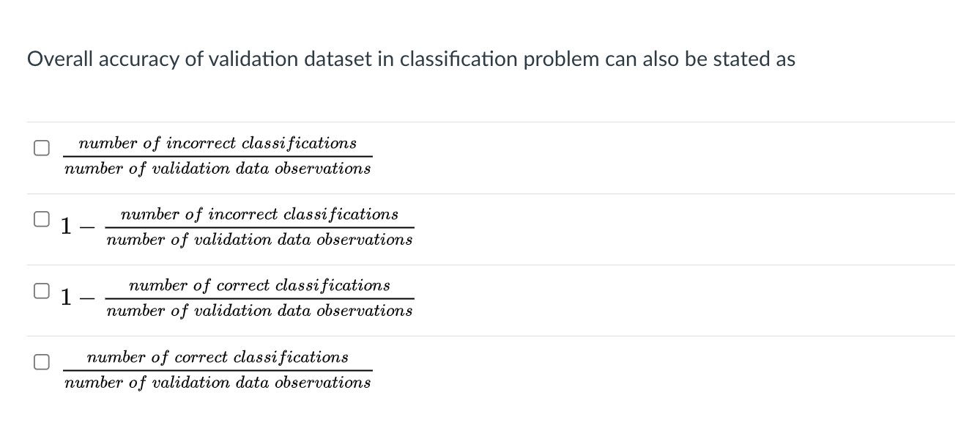Click the phrase 'number of incorrect classifications'

point(218,143)
